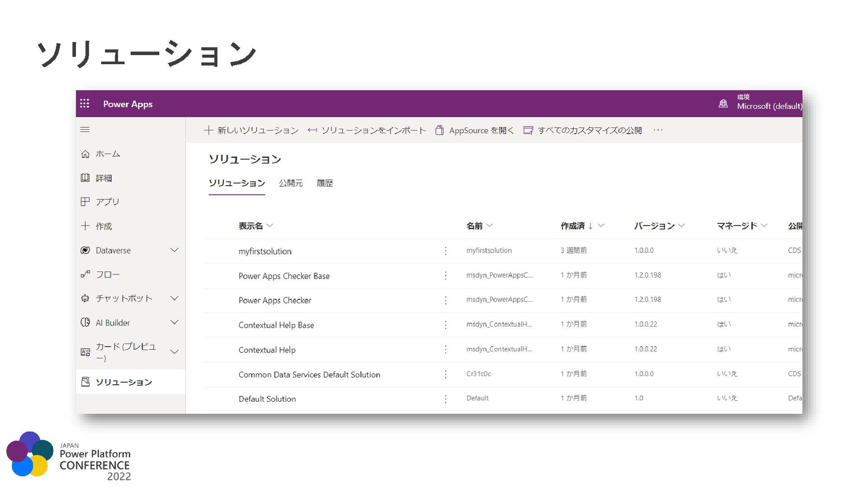The image size is (868, 488).
Task: Click version 1.0 in Default Solution row
Action: click(x=638, y=398)
